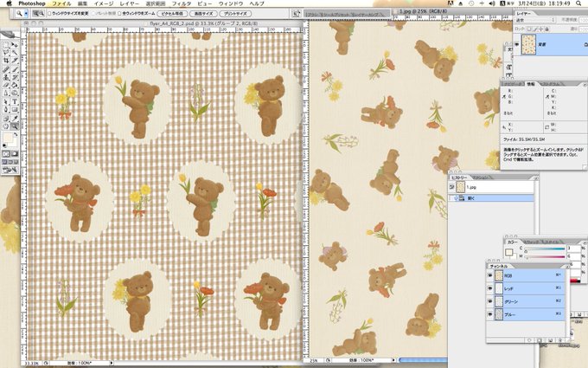Click lock-all icon in Layers panel

[546, 29]
